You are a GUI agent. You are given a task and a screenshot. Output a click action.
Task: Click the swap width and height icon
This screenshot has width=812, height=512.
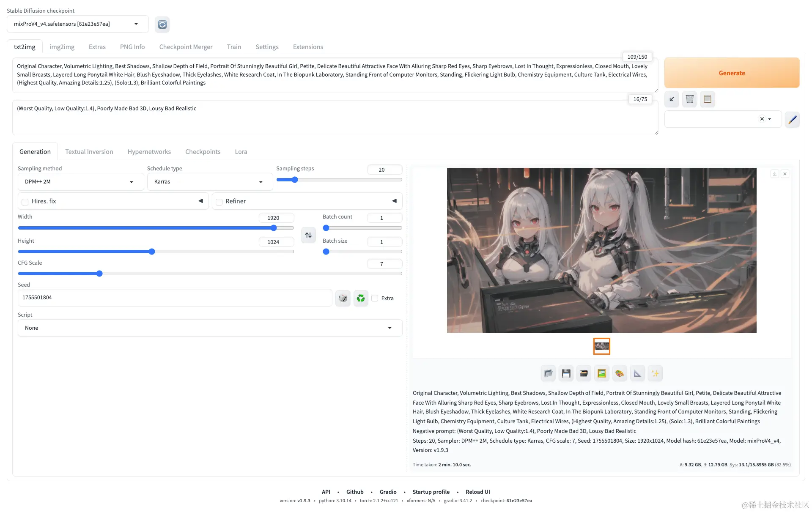pos(308,235)
